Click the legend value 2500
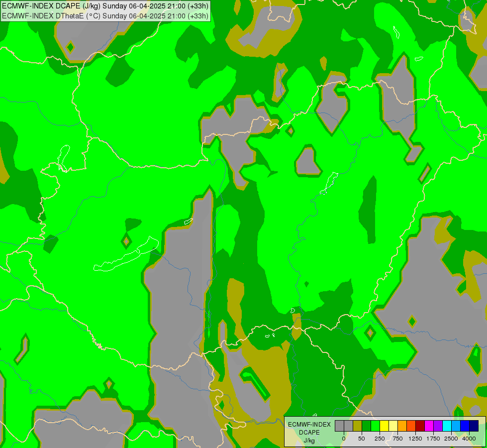 (451, 439)
